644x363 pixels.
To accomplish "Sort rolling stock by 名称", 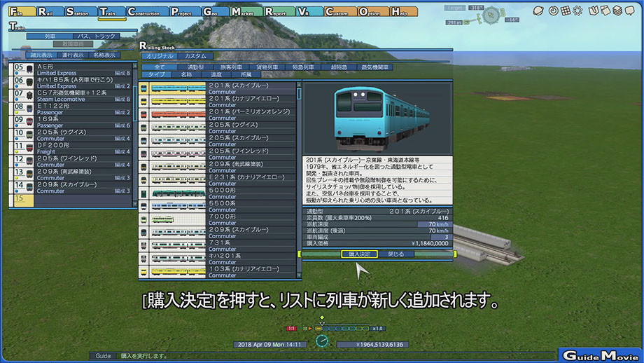I will coord(186,74).
